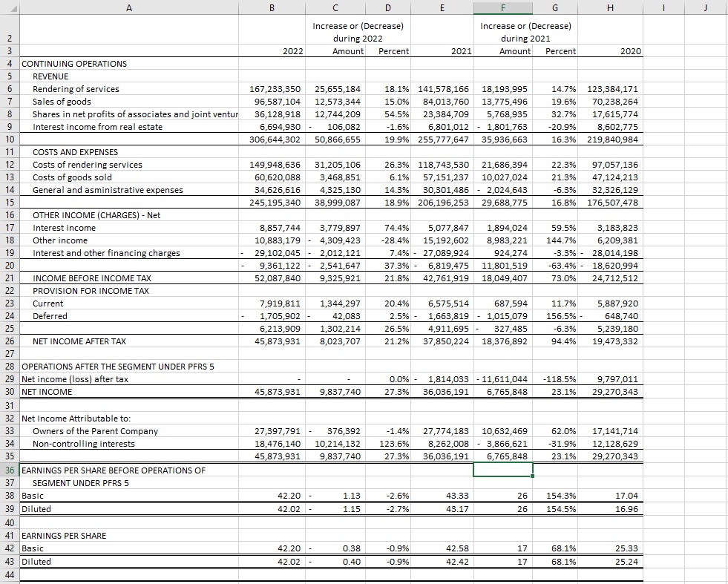Select Interest and other financing charges label
Screen dimensions: 728x584
click(x=106, y=253)
